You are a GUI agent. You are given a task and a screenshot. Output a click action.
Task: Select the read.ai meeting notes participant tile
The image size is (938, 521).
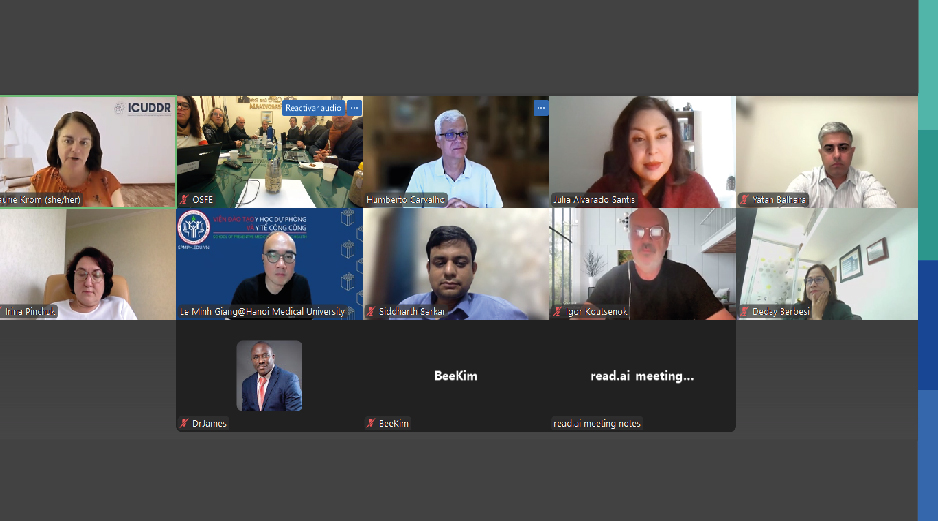click(642, 376)
